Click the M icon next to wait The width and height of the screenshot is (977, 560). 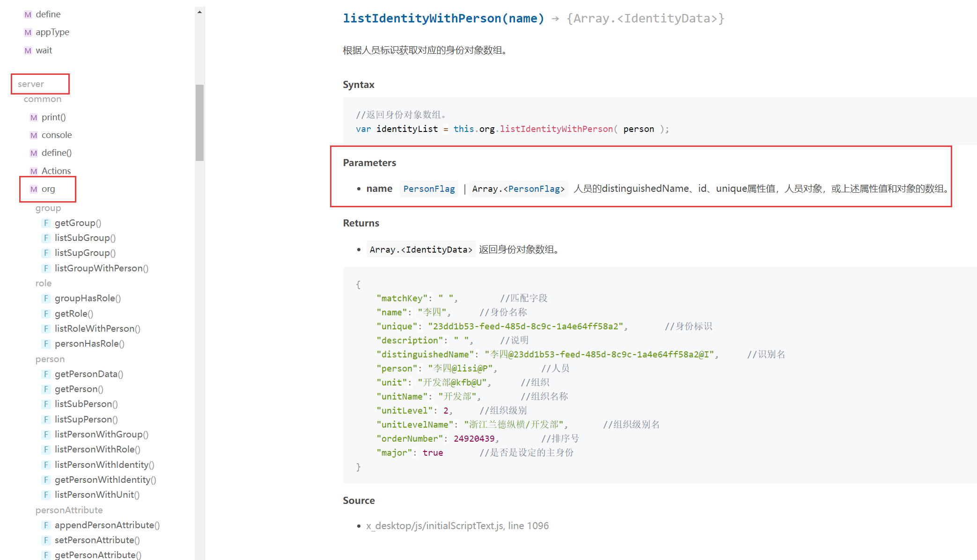click(x=28, y=51)
